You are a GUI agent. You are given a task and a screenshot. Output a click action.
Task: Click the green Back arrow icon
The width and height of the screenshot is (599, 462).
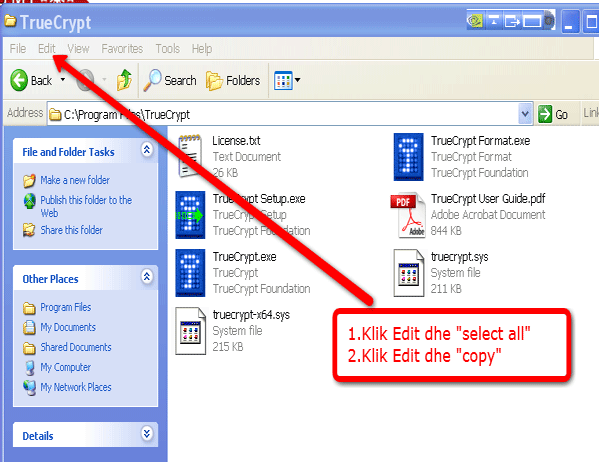tap(19, 80)
